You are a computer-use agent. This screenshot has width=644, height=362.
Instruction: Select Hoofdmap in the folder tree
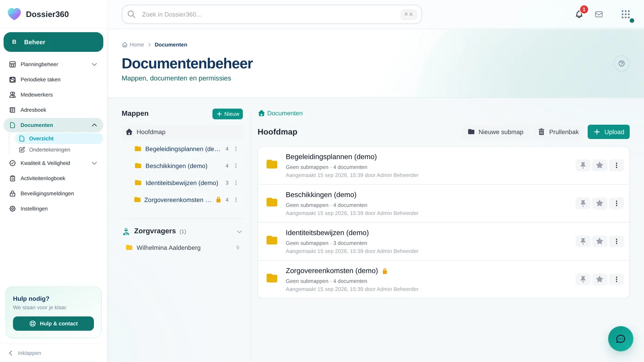182,132
